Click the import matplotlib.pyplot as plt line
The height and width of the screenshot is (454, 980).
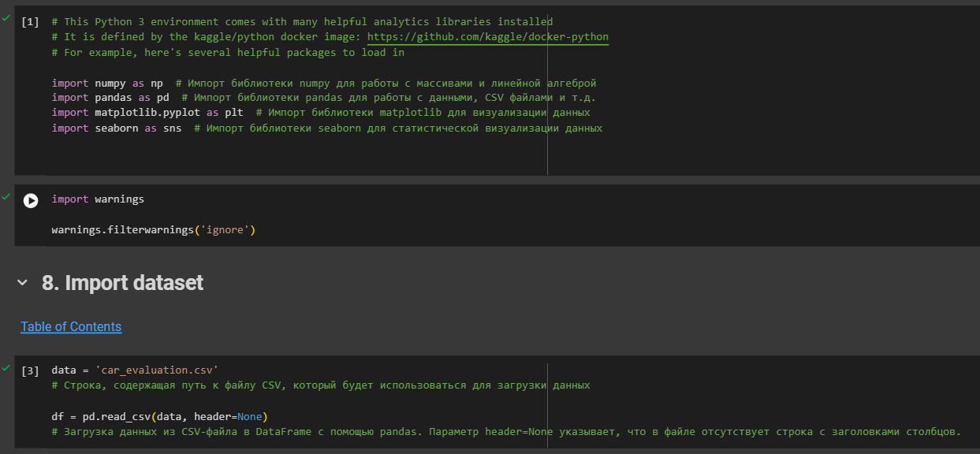click(x=321, y=113)
